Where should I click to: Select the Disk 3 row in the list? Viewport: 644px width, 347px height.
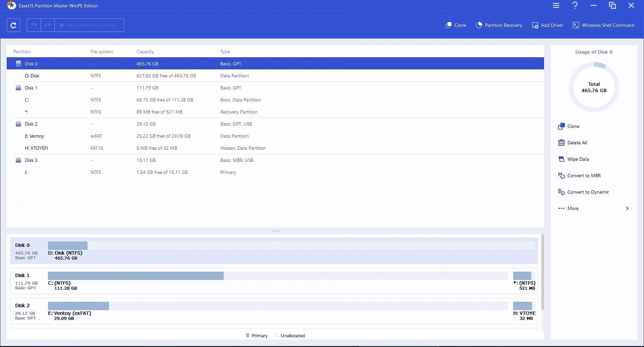coord(275,160)
